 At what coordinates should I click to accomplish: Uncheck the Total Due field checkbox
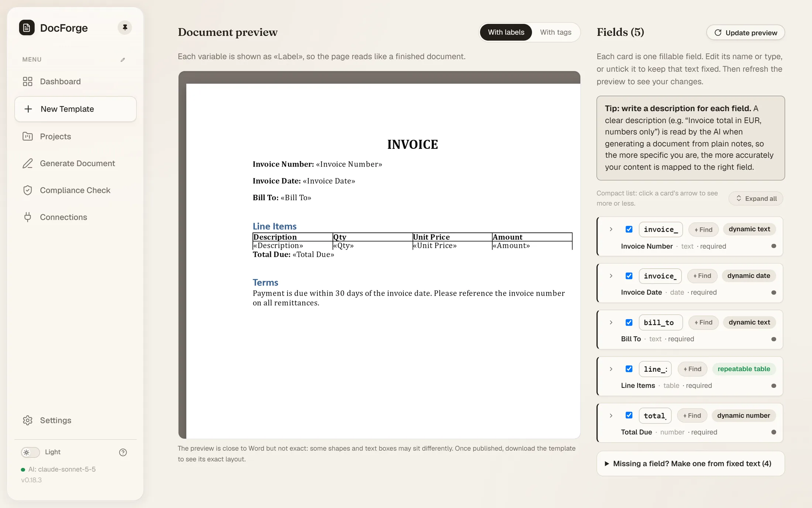point(629,415)
